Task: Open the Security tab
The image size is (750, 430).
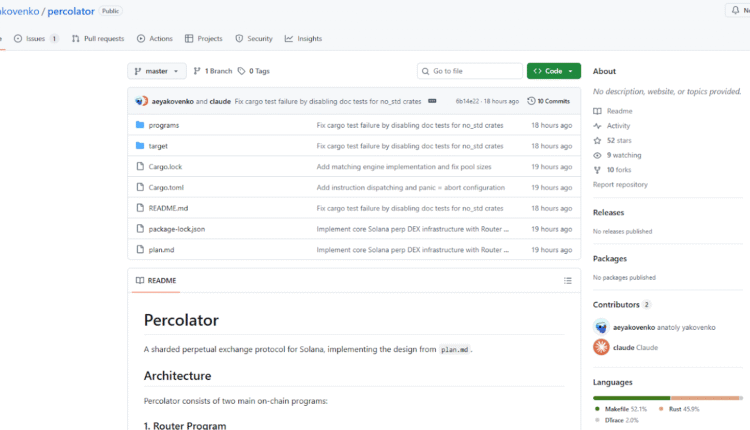Action: coord(253,38)
